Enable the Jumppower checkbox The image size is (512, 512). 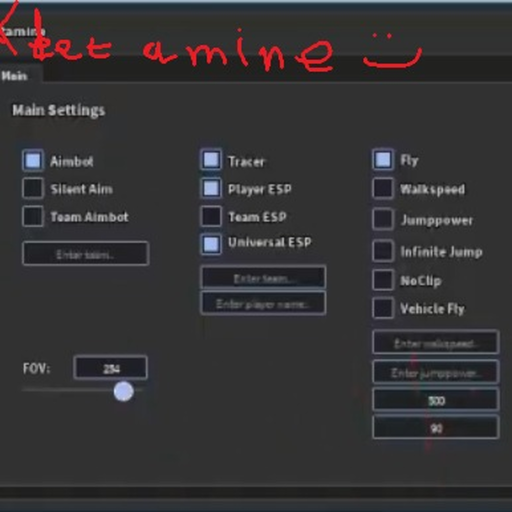click(x=383, y=219)
